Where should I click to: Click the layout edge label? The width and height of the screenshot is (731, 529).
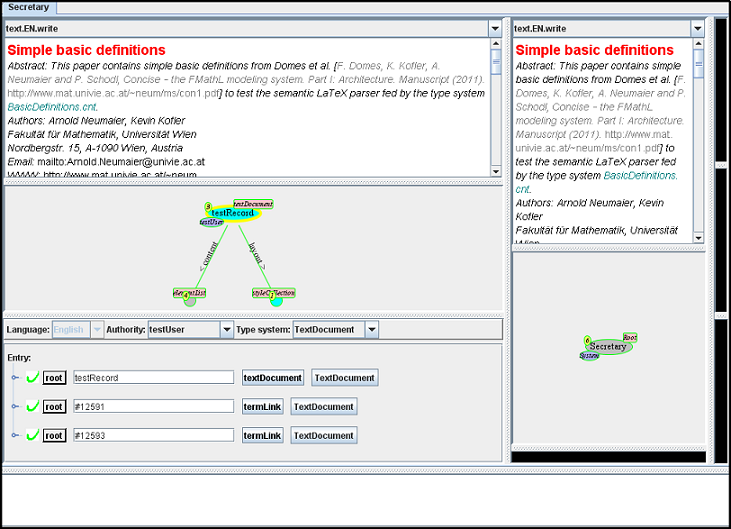point(257,256)
